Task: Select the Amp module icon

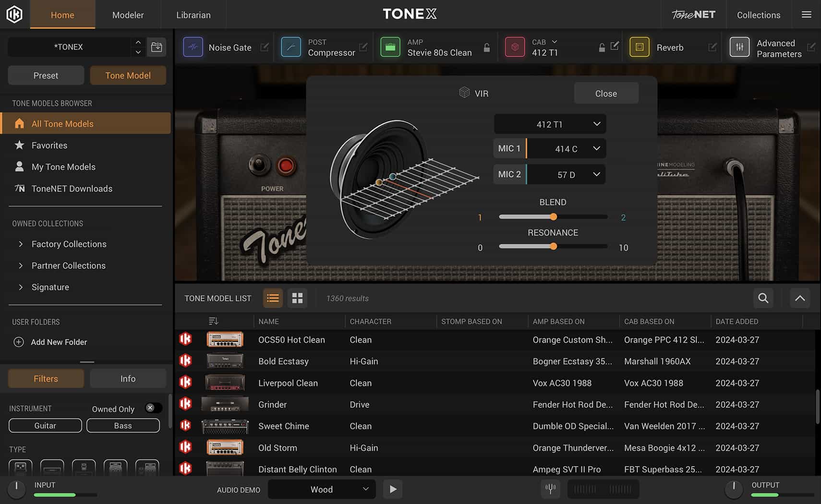Action: coord(390,47)
